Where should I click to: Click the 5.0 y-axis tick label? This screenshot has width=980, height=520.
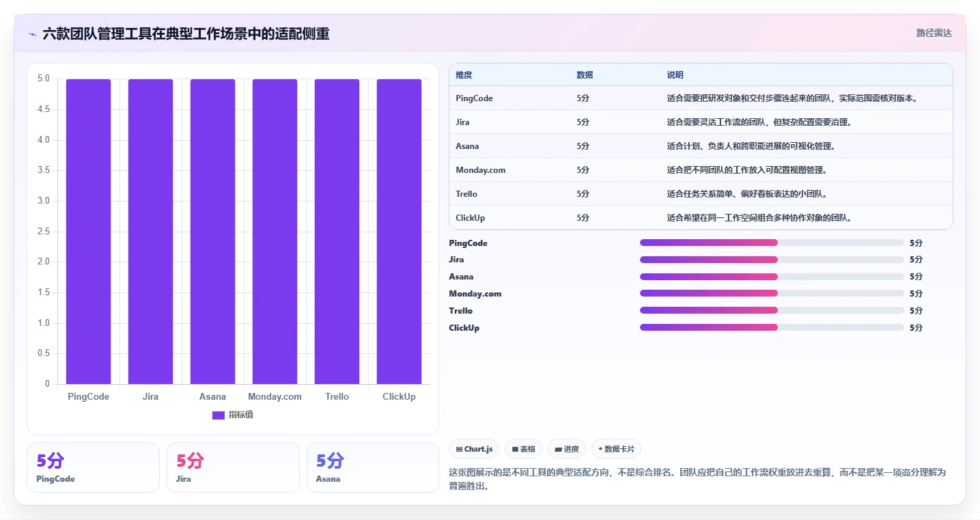click(x=43, y=79)
